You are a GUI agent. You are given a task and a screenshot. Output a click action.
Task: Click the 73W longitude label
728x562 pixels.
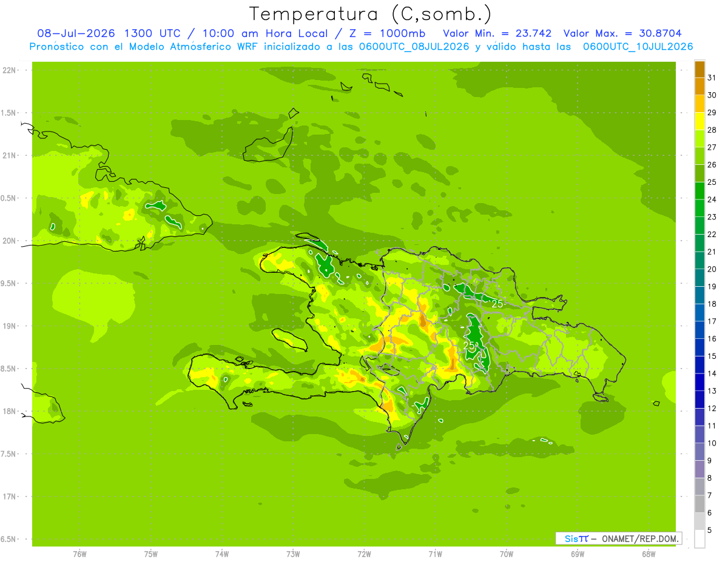293,554
